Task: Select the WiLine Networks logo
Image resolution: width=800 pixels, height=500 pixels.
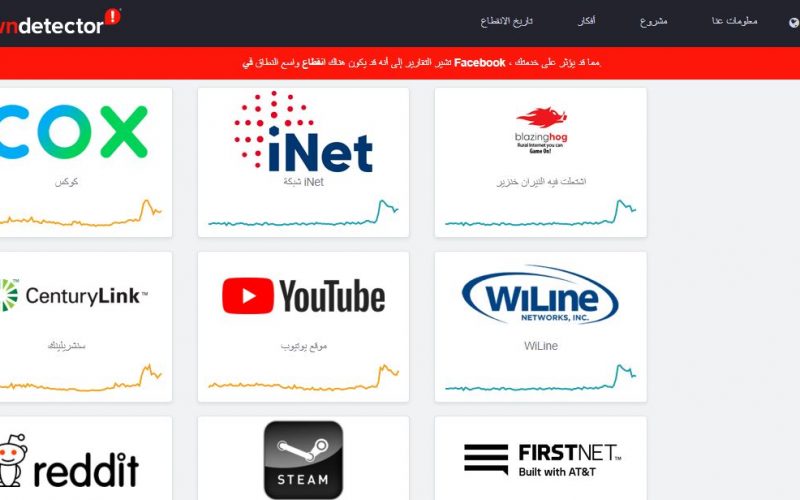Action: [x=540, y=295]
